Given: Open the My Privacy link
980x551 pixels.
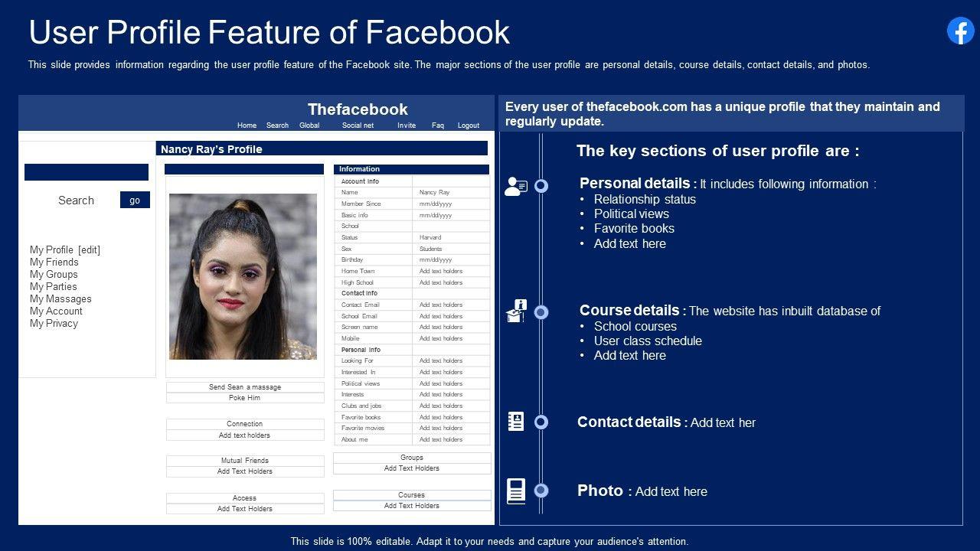Looking at the screenshot, I should 54,323.
